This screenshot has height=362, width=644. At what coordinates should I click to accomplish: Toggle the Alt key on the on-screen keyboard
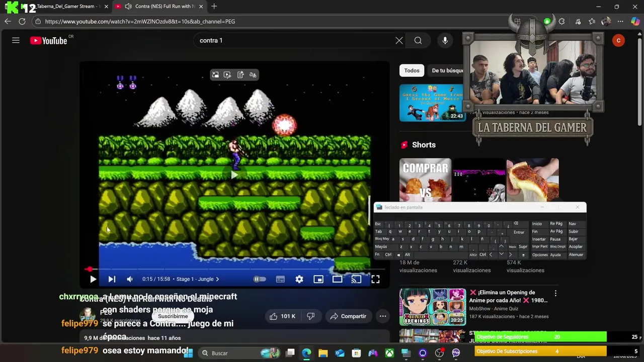point(408,255)
